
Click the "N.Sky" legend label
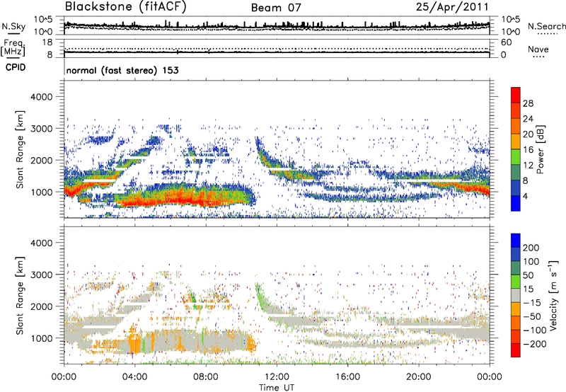(13, 26)
